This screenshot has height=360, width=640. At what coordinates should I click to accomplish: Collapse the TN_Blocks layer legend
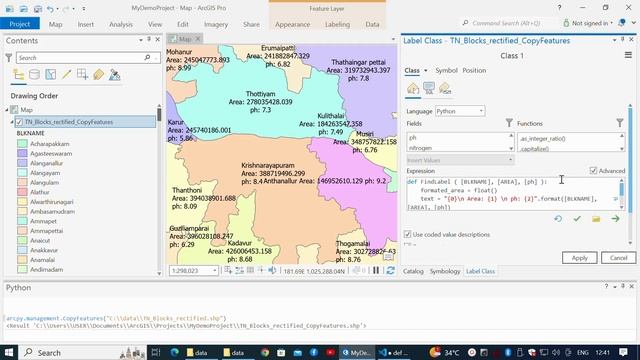click(12, 122)
